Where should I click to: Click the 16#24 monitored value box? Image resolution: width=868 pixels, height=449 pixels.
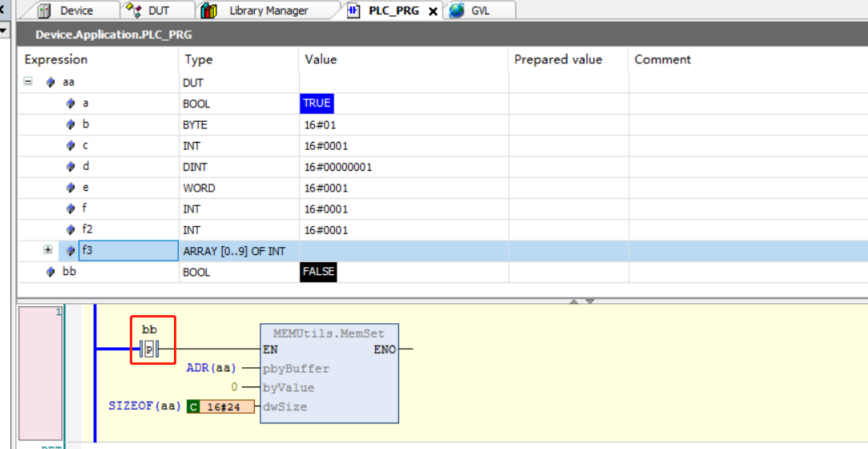pyautogui.click(x=227, y=407)
